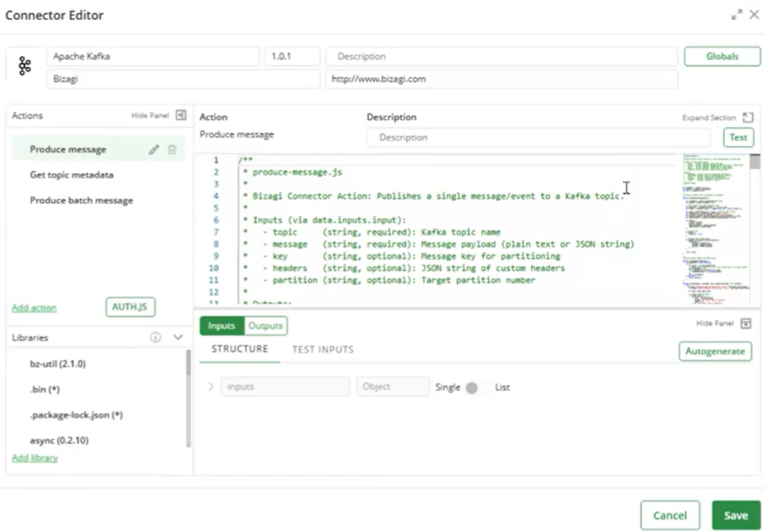Click the Hide Panel icon beside Inputs/Outputs

(746, 323)
